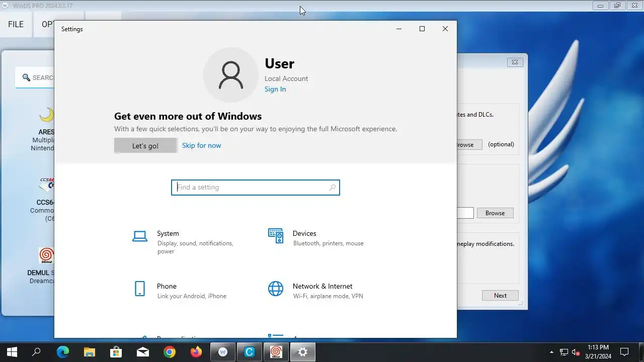Click the Network & Internet heading text

pyautogui.click(x=323, y=286)
